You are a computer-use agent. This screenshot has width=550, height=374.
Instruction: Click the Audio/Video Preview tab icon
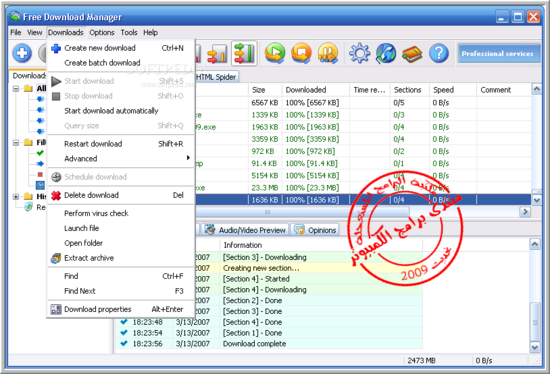[210, 230]
